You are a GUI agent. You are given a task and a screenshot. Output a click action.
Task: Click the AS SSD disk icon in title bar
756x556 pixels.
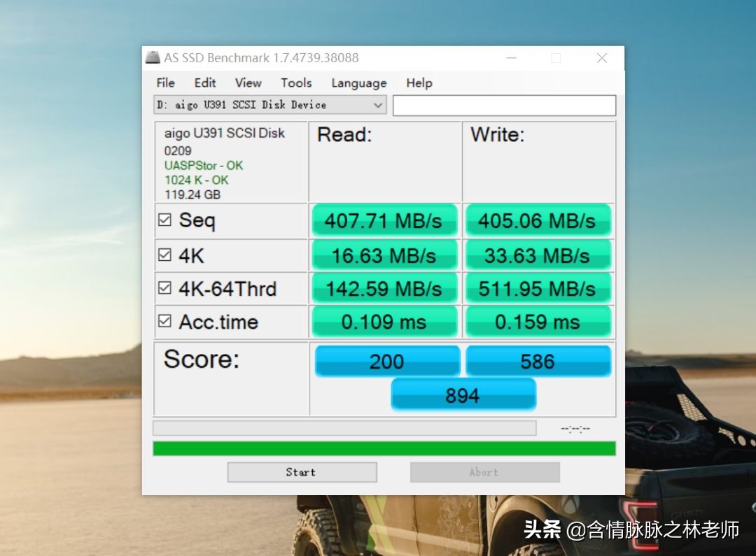[152, 58]
